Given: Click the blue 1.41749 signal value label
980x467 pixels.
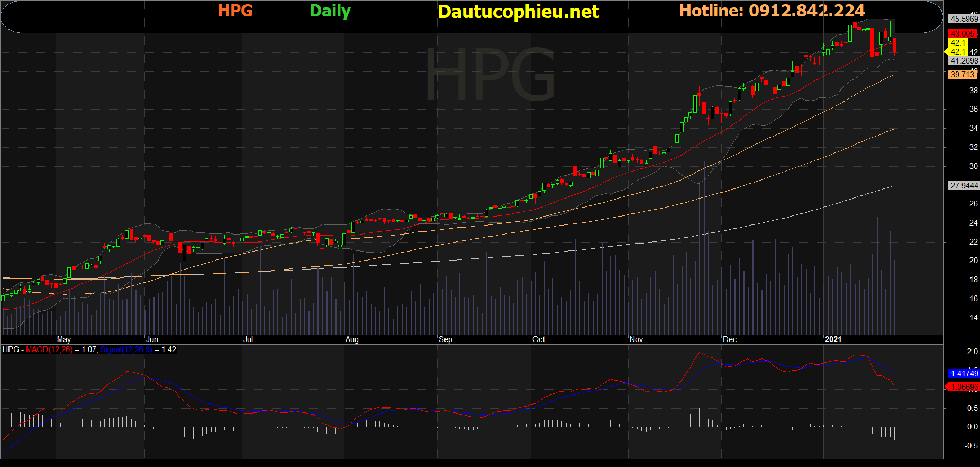Looking at the screenshot, I should coord(964,374).
